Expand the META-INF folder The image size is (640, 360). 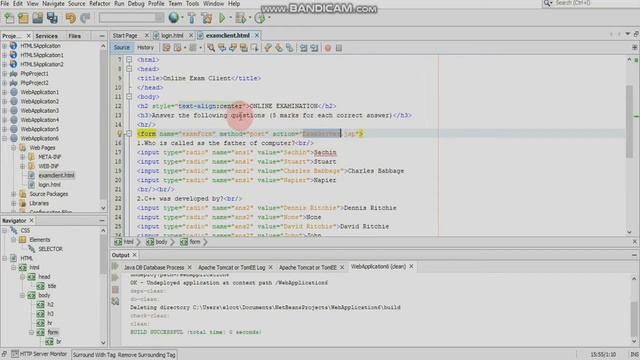coord(22,157)
